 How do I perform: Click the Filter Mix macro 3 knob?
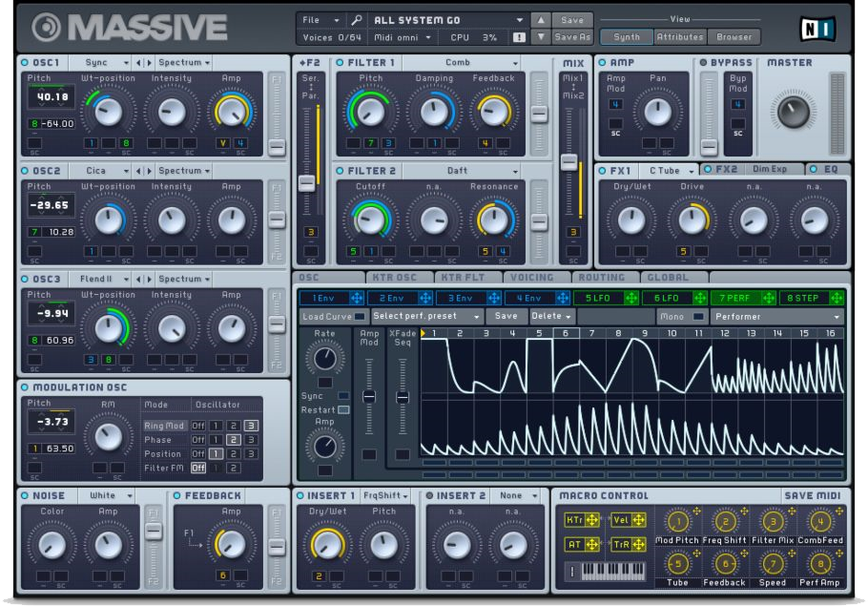click(x=773, y=521)
